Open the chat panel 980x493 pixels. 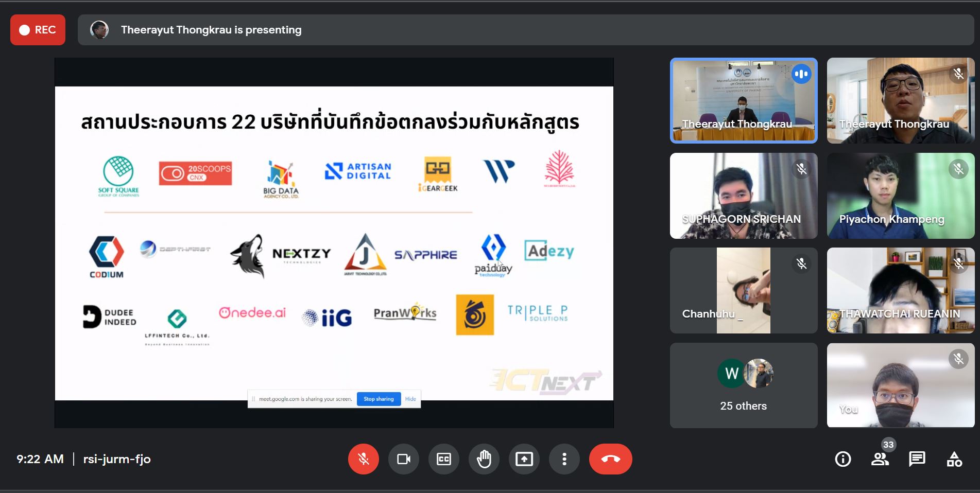(x=917, y=459)
